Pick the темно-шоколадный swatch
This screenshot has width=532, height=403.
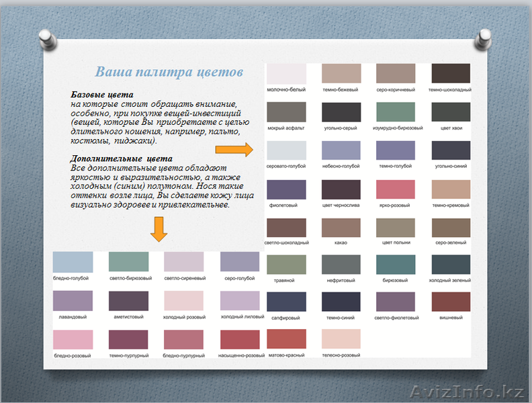[x=450, y=74]
